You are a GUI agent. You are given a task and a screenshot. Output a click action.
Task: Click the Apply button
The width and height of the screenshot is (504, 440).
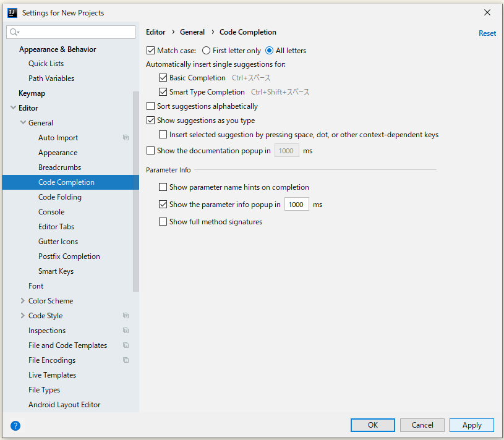472,425
